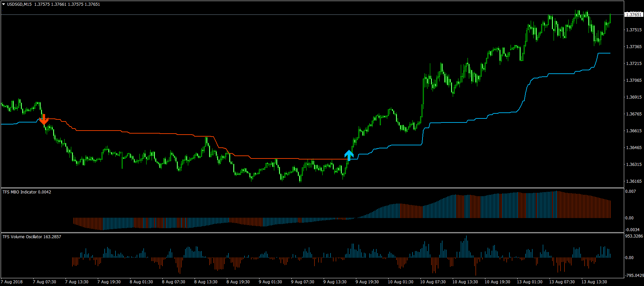
Task: Click the current price tag 1.37651
Action: point(634,14)
